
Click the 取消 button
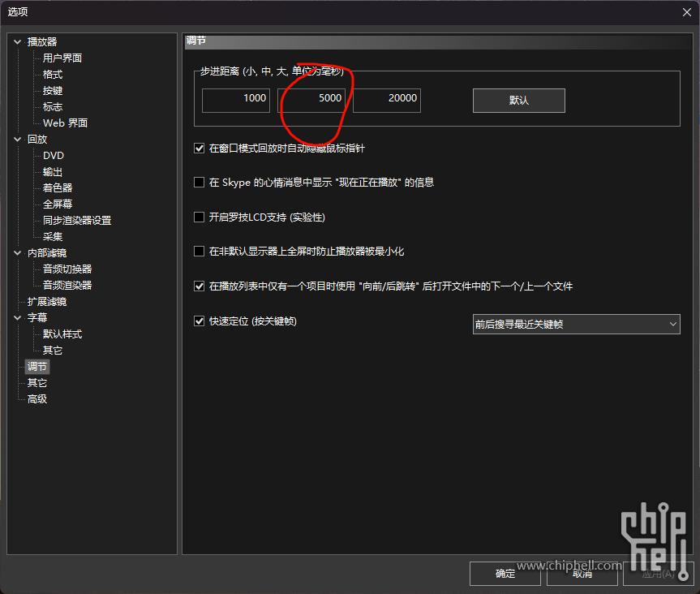(x=582, y=574)
